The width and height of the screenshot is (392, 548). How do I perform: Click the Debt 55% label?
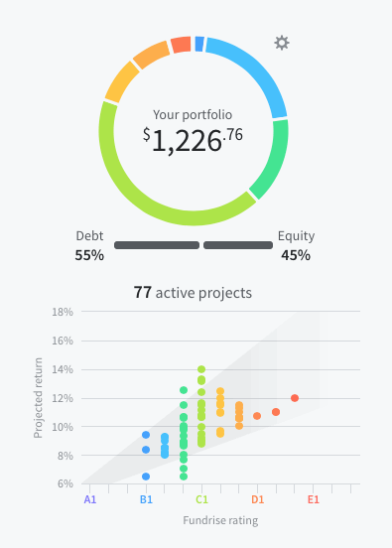(x=89, y=245)
